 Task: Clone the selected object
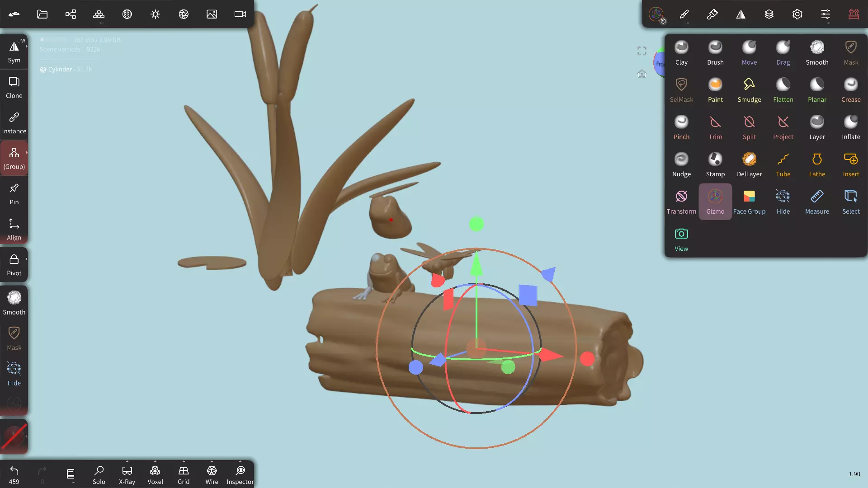[x=14, y=87]
